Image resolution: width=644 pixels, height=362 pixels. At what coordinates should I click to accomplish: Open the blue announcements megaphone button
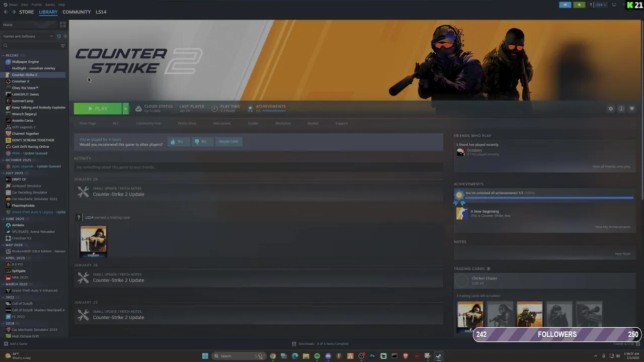pos(565,5)
